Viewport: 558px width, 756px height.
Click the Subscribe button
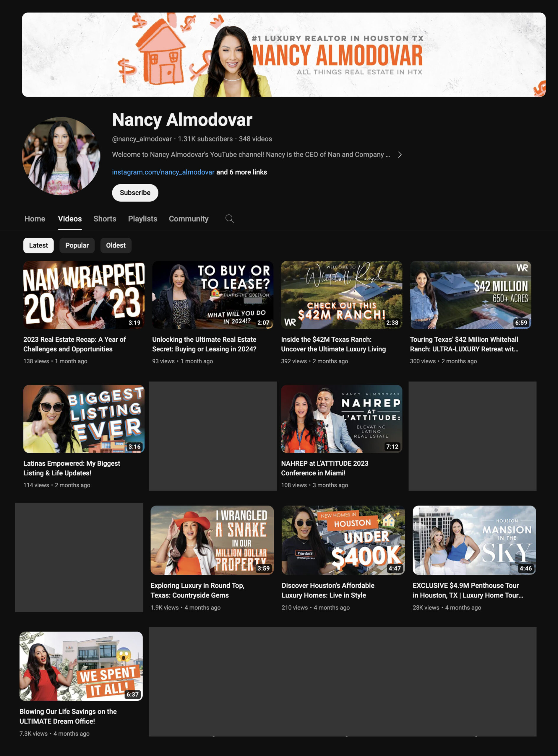(135, 193)
